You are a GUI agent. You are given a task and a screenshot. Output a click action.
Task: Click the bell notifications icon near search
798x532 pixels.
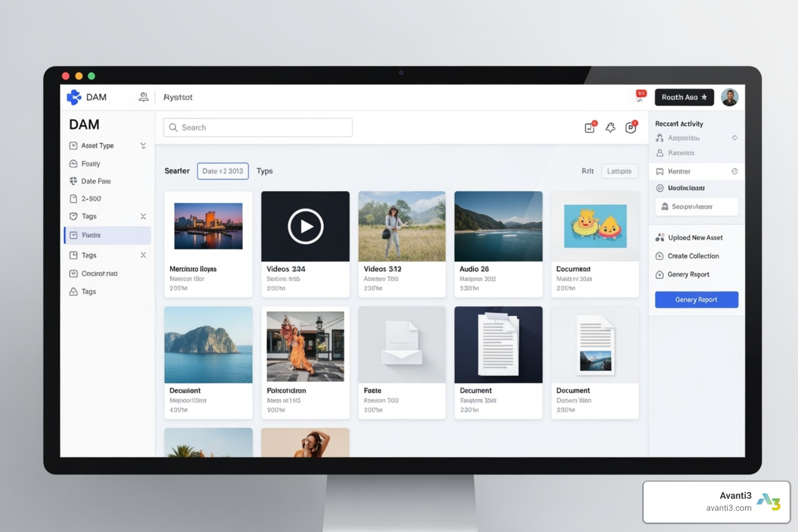610,128
